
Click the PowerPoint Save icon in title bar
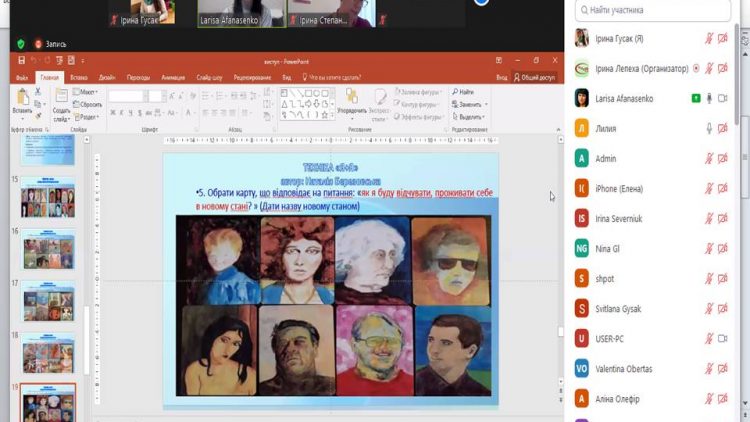22,60
